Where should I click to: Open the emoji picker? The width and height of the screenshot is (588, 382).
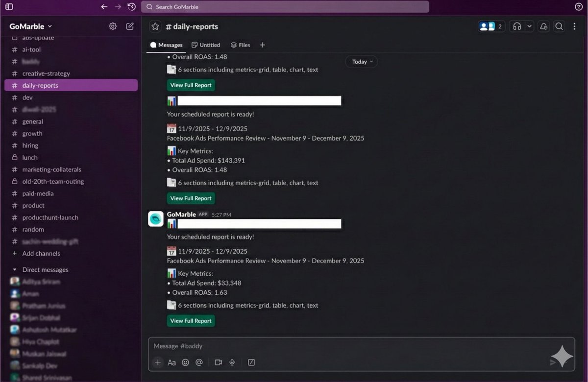pos(185,362)
